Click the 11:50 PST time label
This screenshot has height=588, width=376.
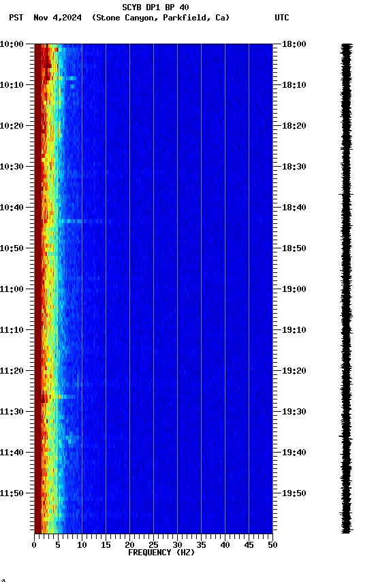pyautogui.click(x=12, y=493)
